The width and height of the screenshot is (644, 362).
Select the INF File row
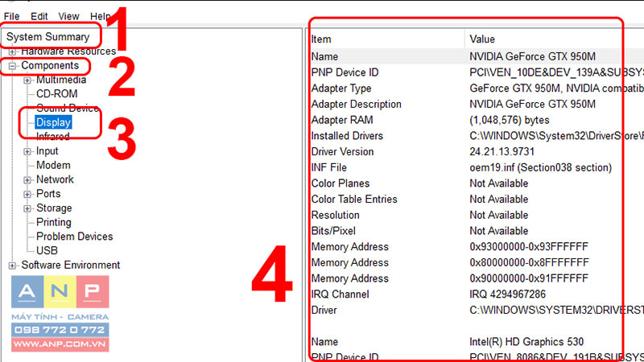pos(477,167)
